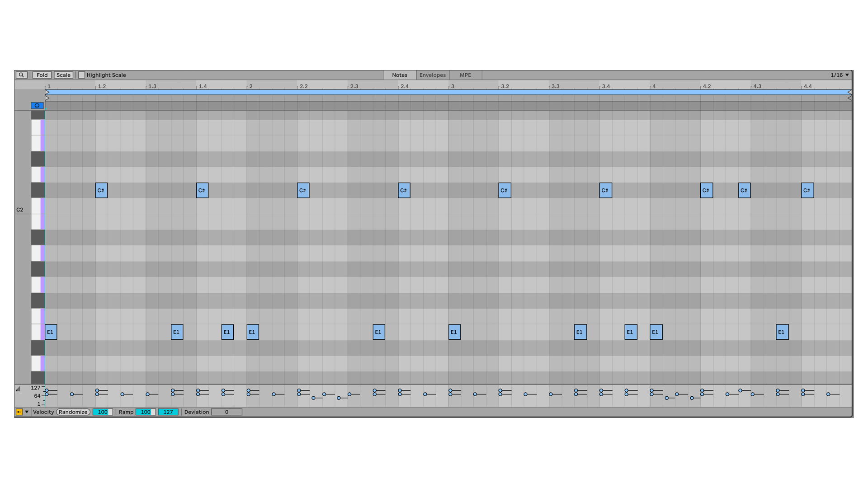
Task: Select the C# note between 4.2 and 4.3
Action: pyautogui.click(x=744, y=190)
